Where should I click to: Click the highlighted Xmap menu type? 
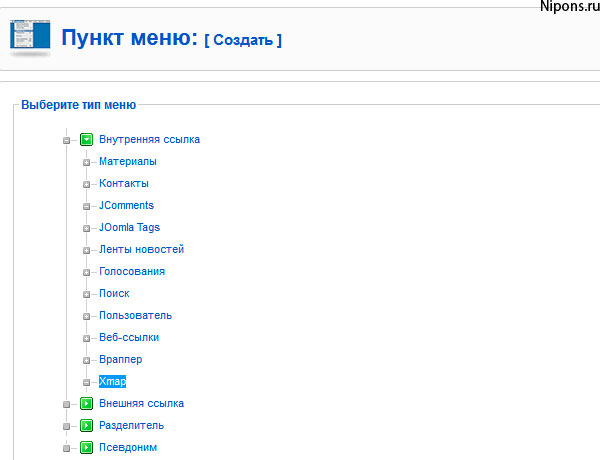tap(112, 381)
